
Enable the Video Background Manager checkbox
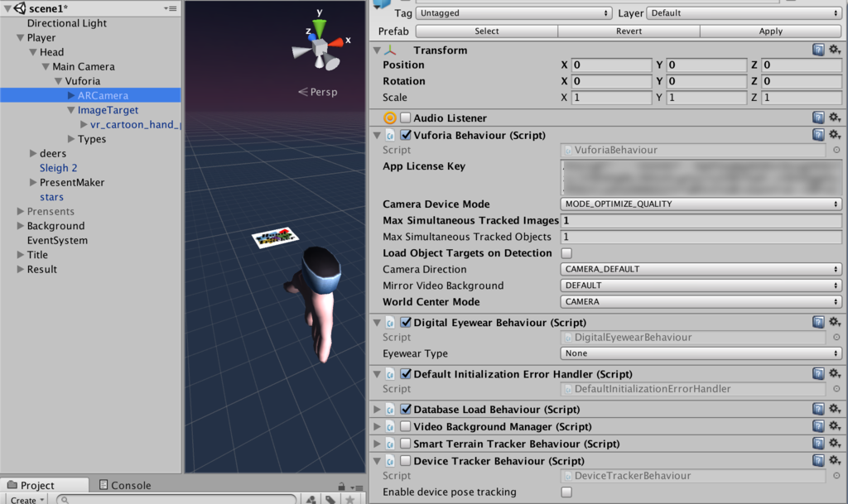pos(405,426)
